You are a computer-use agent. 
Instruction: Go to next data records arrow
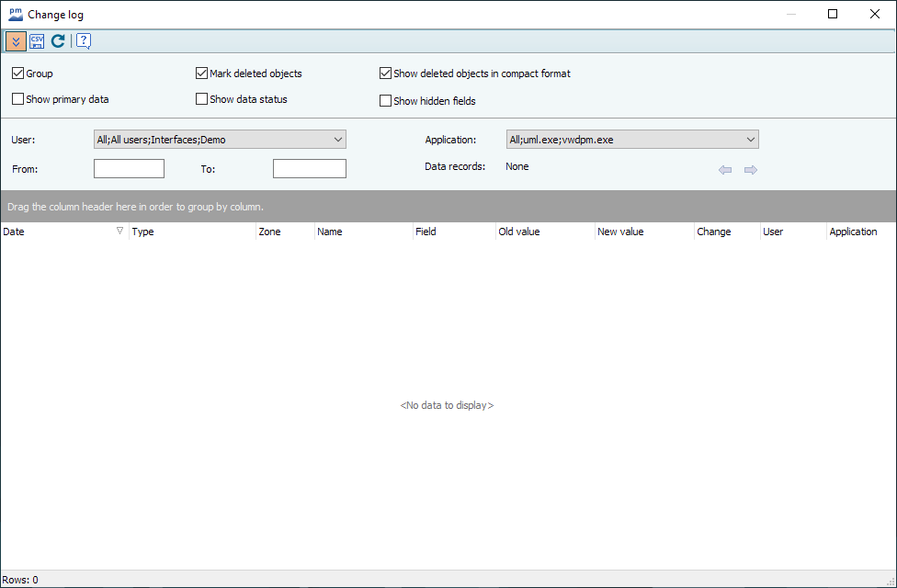(751, 170)
